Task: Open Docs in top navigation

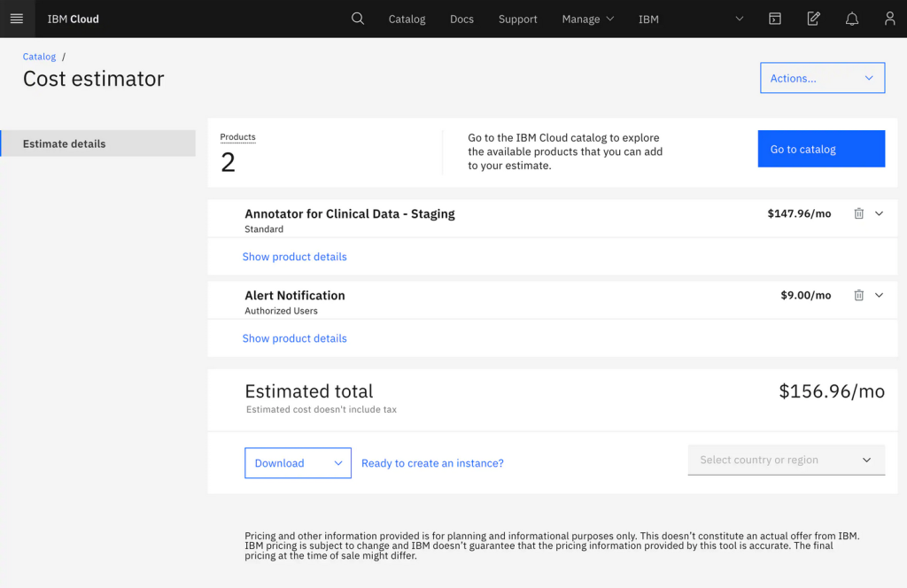Action: [x=461, y=19]
